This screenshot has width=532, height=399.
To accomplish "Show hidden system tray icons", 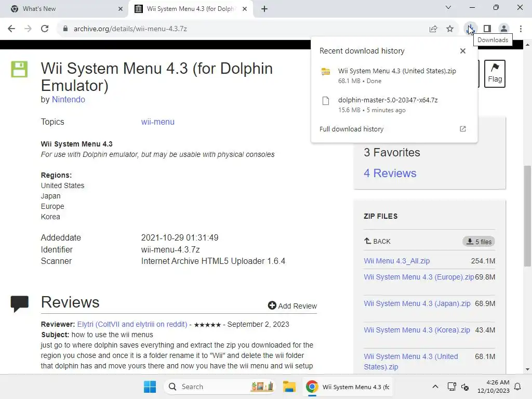I will [435, 387].
